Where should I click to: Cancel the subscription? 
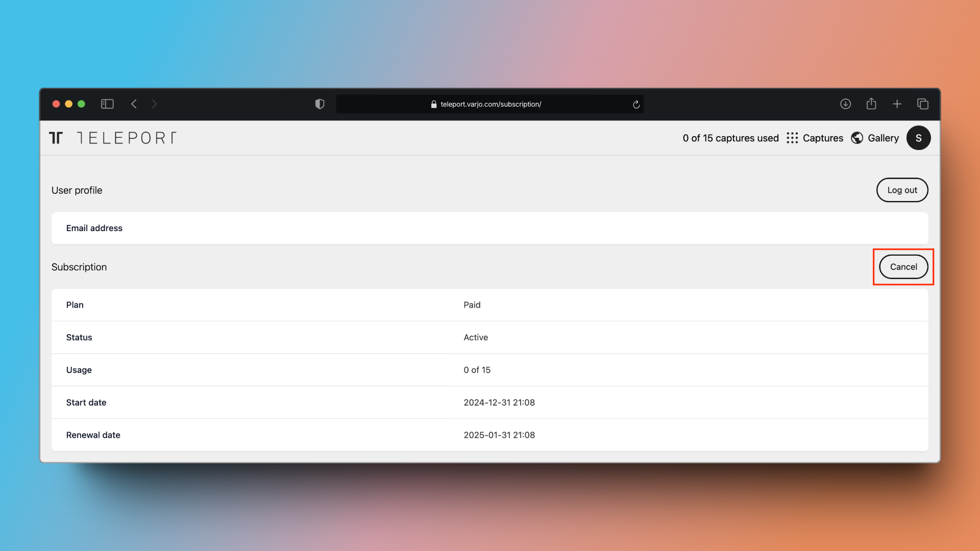[x=903, y=267]
